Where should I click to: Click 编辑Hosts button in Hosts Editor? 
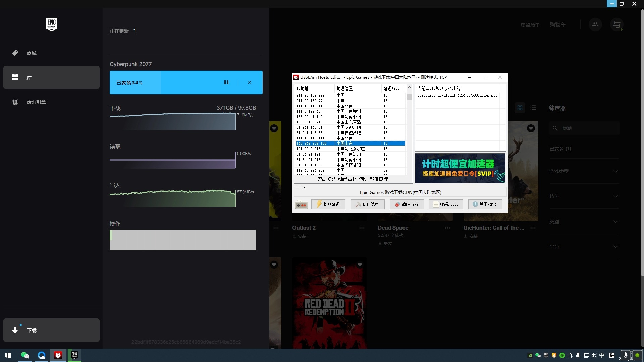(x=446, y=204)
